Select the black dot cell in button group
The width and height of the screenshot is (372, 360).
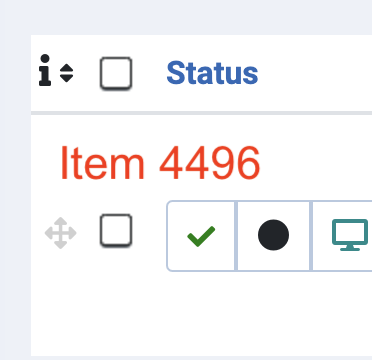click(x=273, y=236)
